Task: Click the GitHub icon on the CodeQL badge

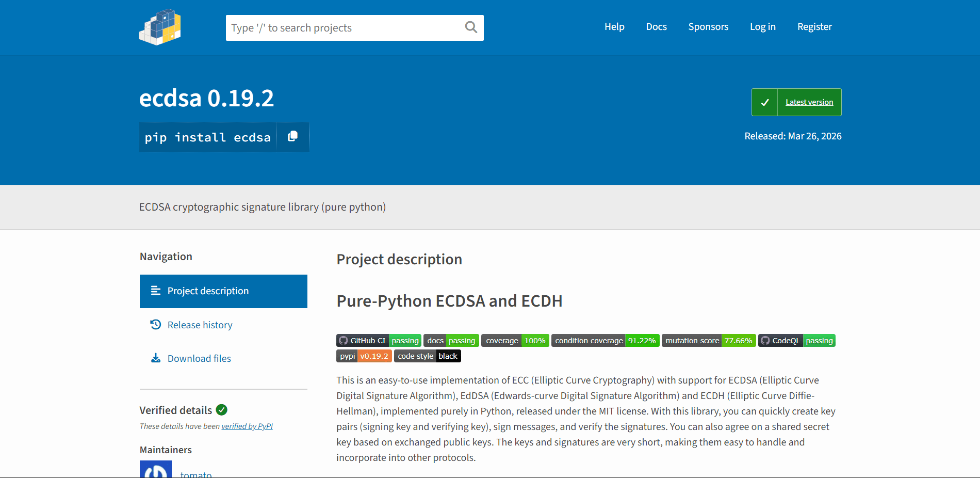Action: (765, 340)
